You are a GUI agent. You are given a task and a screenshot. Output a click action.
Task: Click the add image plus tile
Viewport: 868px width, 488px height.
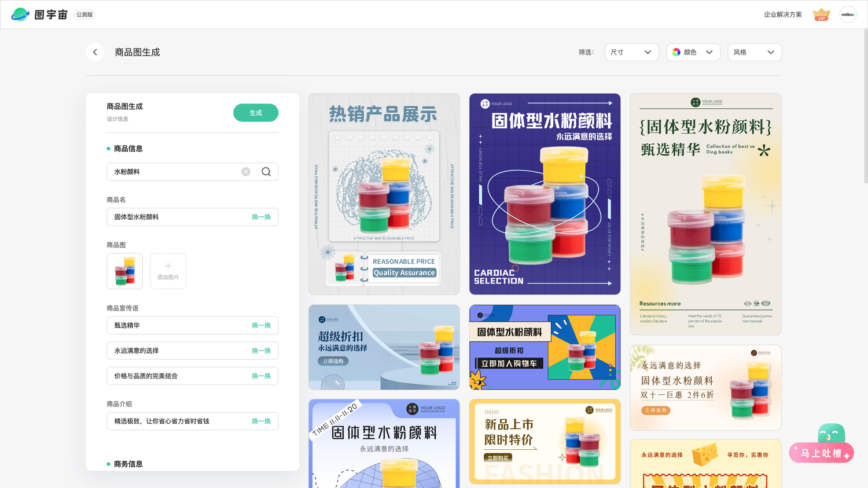168,271
